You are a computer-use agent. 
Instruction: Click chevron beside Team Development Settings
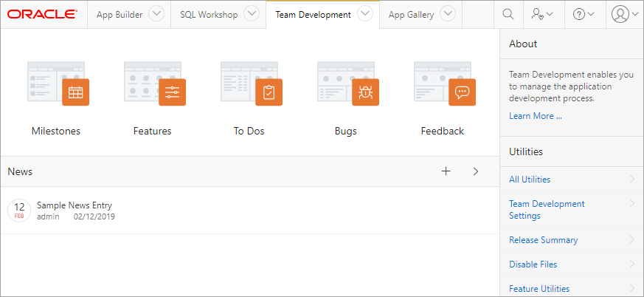631,203
